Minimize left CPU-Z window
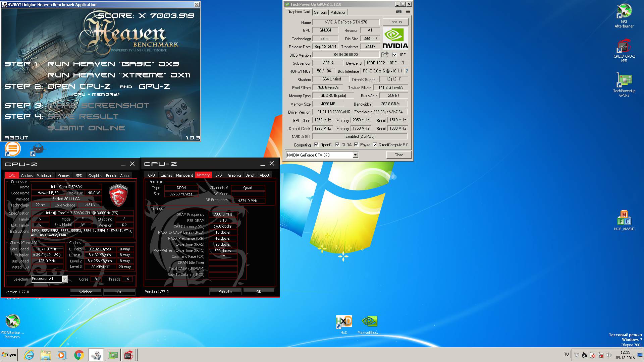Viewport: 644px width, 362px height. [x=123, y=164]
